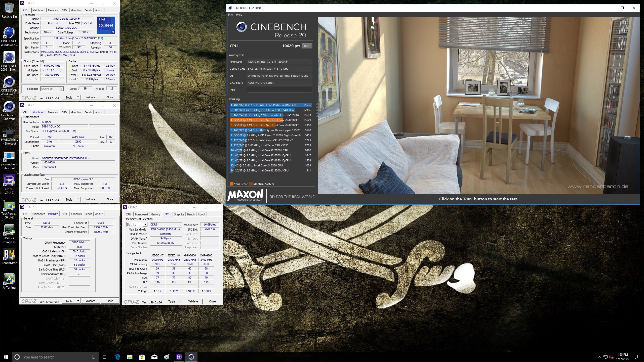
Task: Launch Microsoft Edge from taskbar
Action: click(x=117, y=357)
